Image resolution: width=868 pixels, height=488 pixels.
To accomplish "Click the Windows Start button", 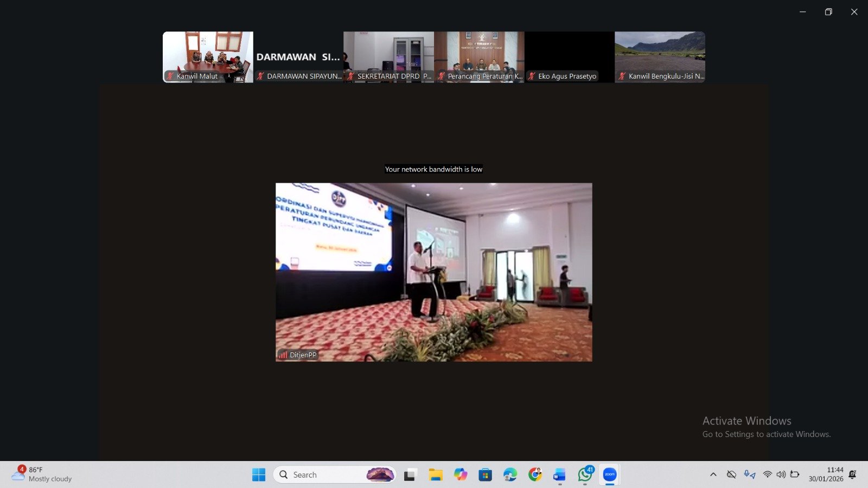I will pyautogui.click(x=259, y=474).
